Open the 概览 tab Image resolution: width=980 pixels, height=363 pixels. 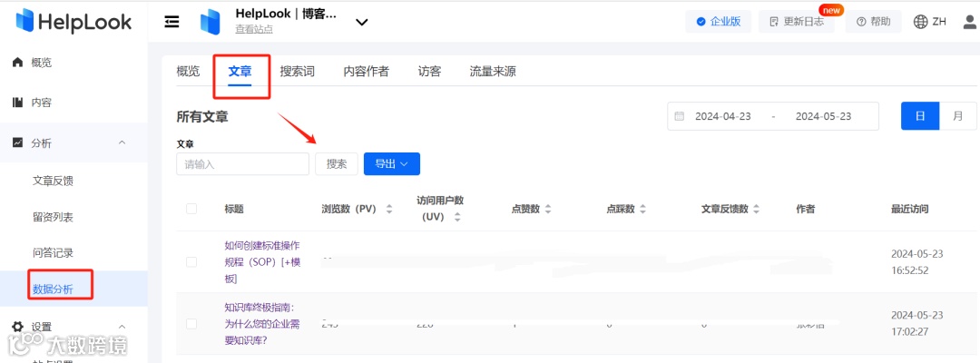[x=188, y=71]
